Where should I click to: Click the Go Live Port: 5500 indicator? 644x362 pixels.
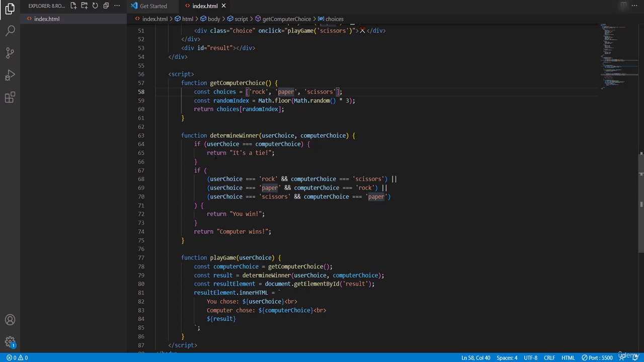coord(597,358)
